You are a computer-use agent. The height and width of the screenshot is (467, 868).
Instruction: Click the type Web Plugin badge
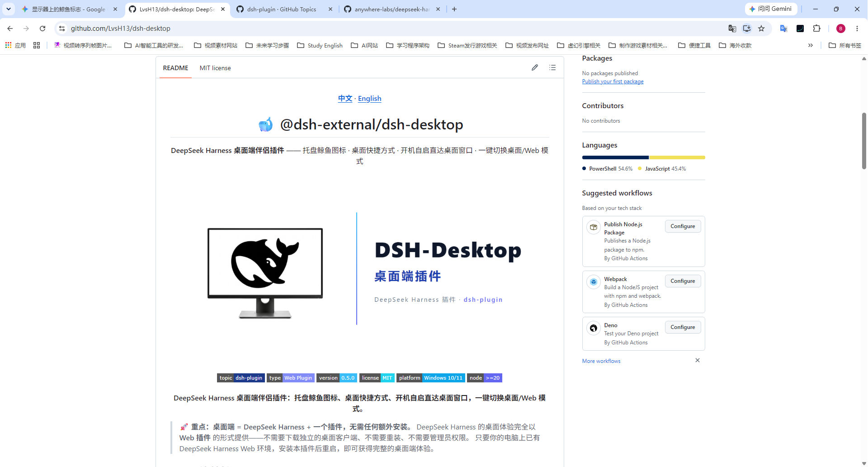[291, 378]
